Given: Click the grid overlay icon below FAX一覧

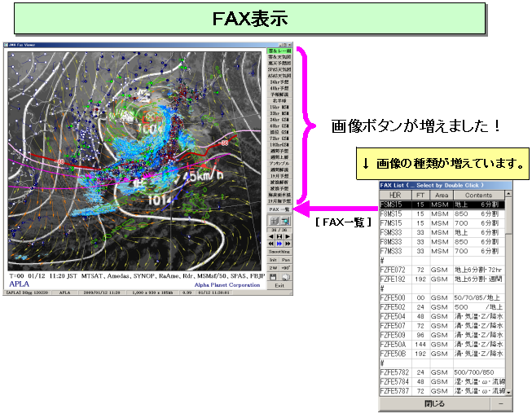Looking at the screenshot, I should pyautogui.click(x=273, y=221).
